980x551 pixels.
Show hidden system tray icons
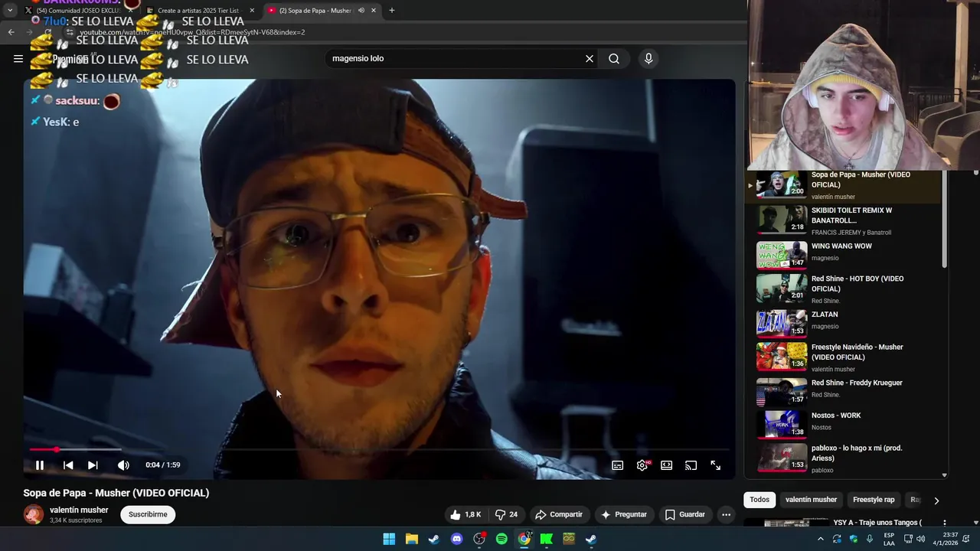click(821, 539)
